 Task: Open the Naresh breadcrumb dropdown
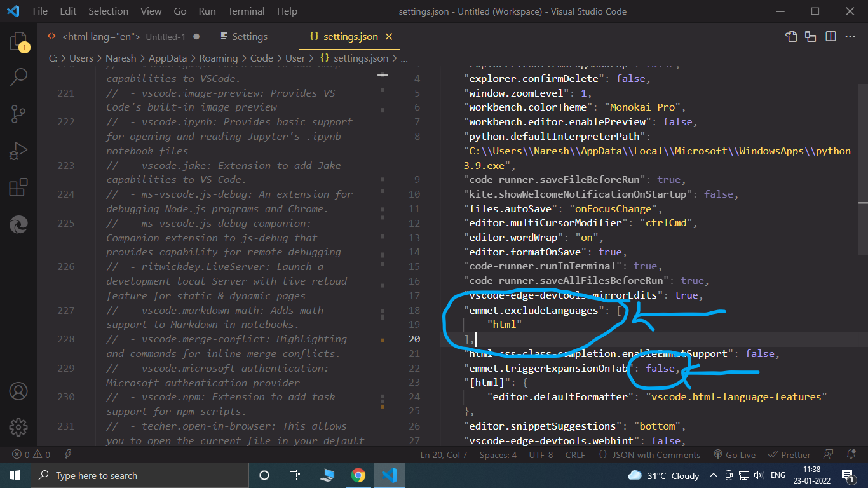[121, 58]
